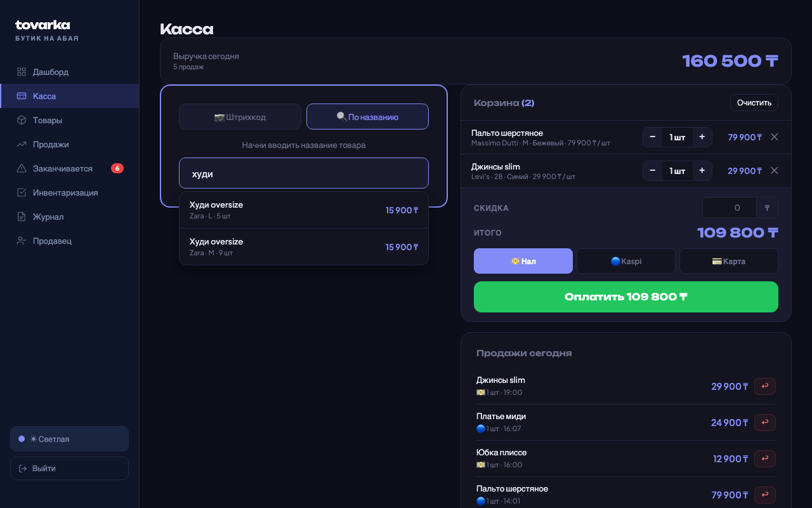This screenshot has height=508, width=812.
Task: Increase quantity of Джинсы slim in cart
Action: pyautogui.click(x=702, y=171)
